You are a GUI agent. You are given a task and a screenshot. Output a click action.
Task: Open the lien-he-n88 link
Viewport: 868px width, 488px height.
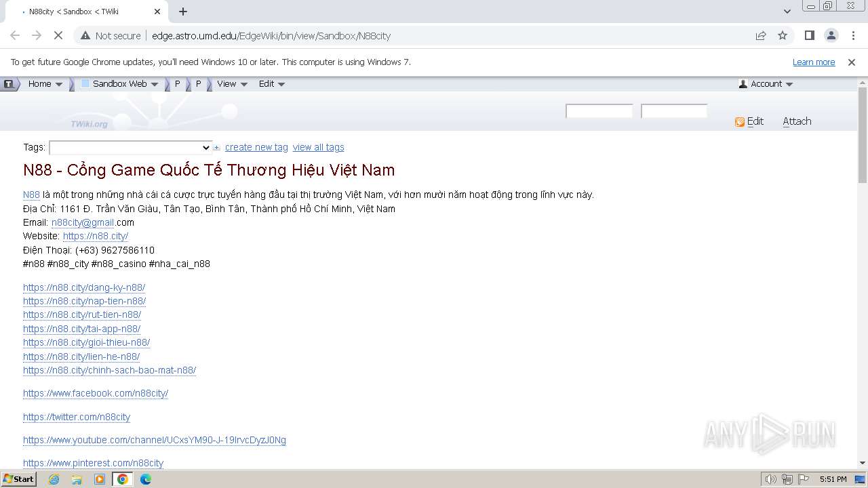81,357
